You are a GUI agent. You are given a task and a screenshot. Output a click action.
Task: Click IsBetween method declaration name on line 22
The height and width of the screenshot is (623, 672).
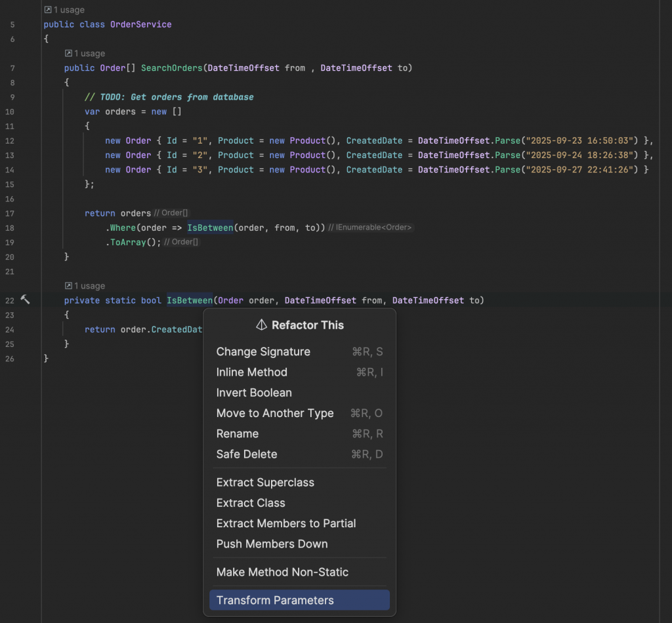tap(190, 300)
